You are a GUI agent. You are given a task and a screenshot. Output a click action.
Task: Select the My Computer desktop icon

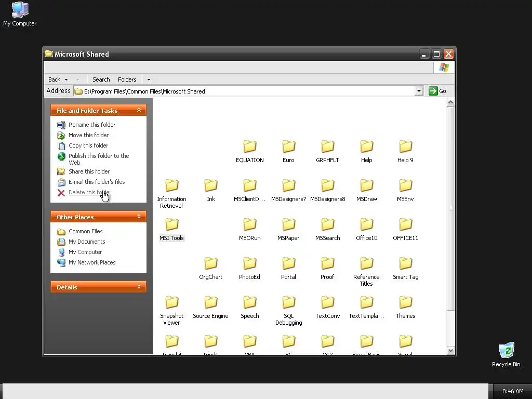[x=20, y=14]
